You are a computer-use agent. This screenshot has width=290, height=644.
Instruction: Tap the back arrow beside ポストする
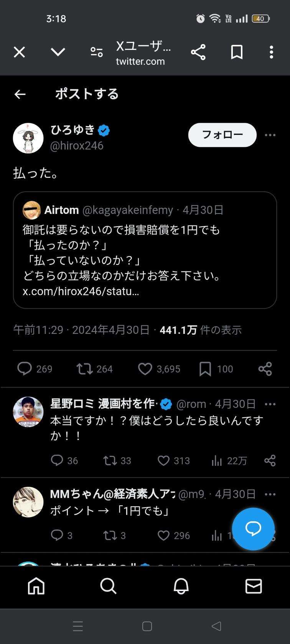click(x=20, y=94)
